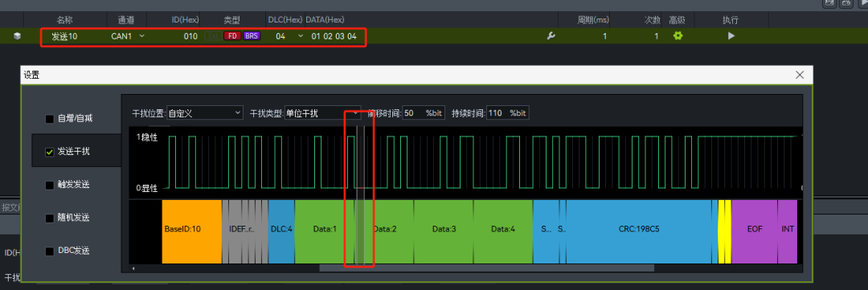Viewport: 868px width, 290px height.
Task: Toggle the red FD frame type badge
Action: (x=232, y=36)
